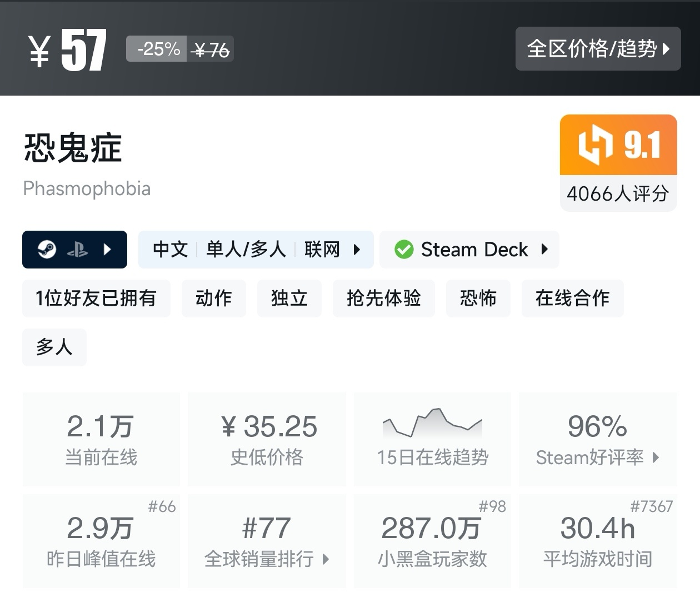
Task: Tap the 在线合作 online co-op tag
Action: point(572,299)
